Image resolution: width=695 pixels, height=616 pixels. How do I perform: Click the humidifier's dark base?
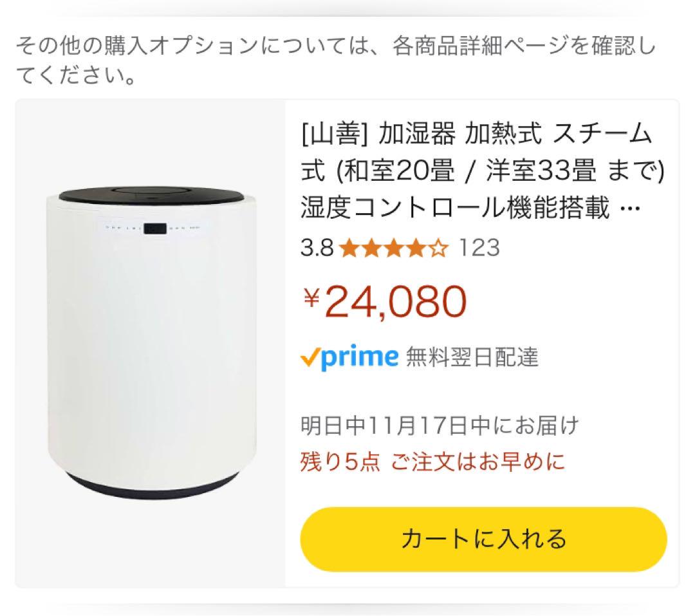click(x=151, y=486)
